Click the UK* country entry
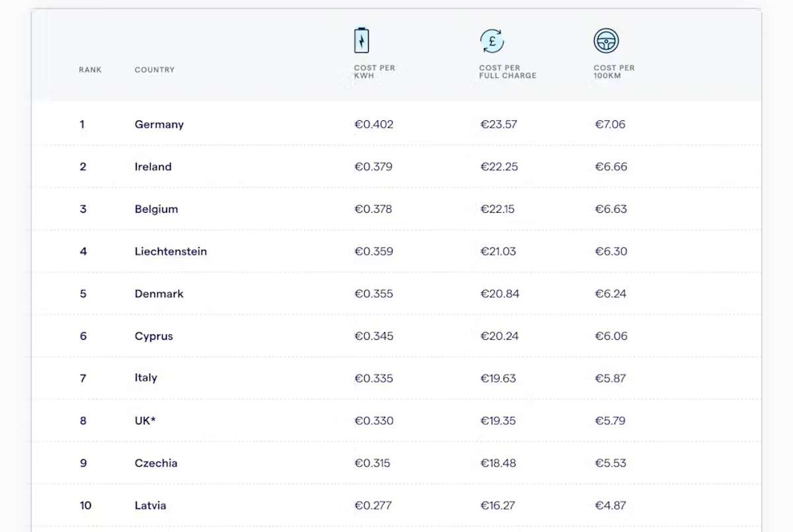The height and width of the screenshot is (532, 793). (145, 420)
